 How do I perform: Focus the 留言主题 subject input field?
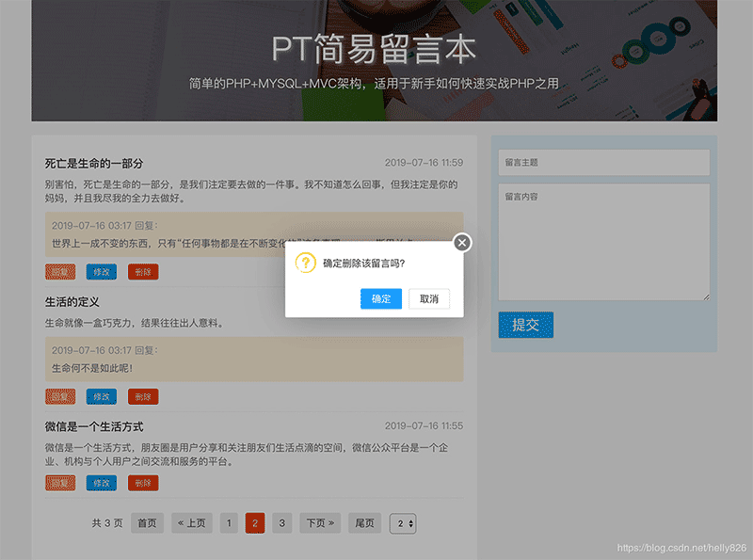(x=603, y=162)
